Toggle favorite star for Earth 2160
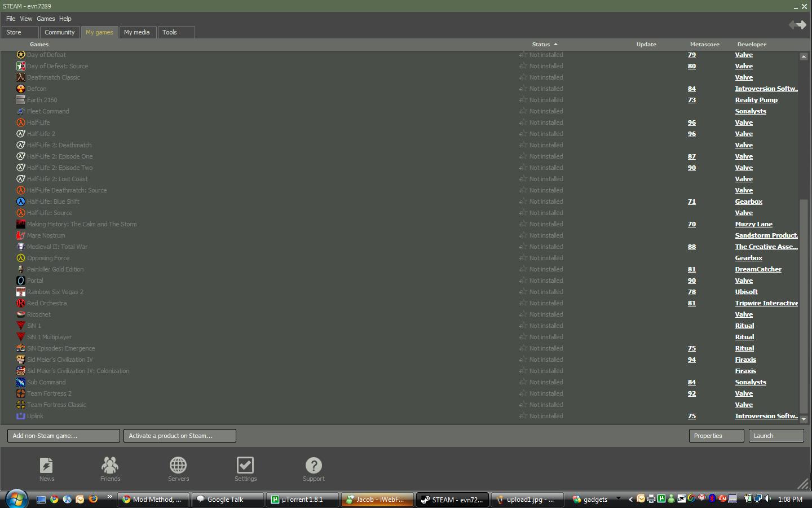812x508 pixels. pos(523,100)
